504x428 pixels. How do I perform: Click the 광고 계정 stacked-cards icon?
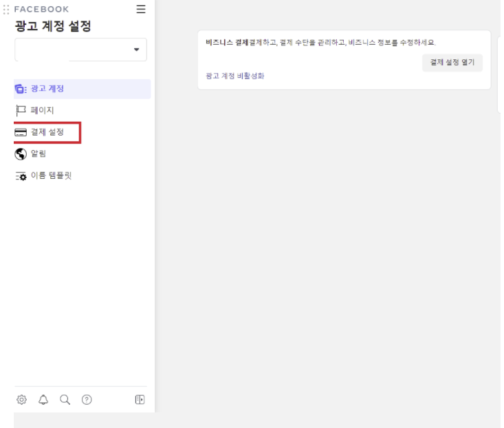[x=21, y=89]
